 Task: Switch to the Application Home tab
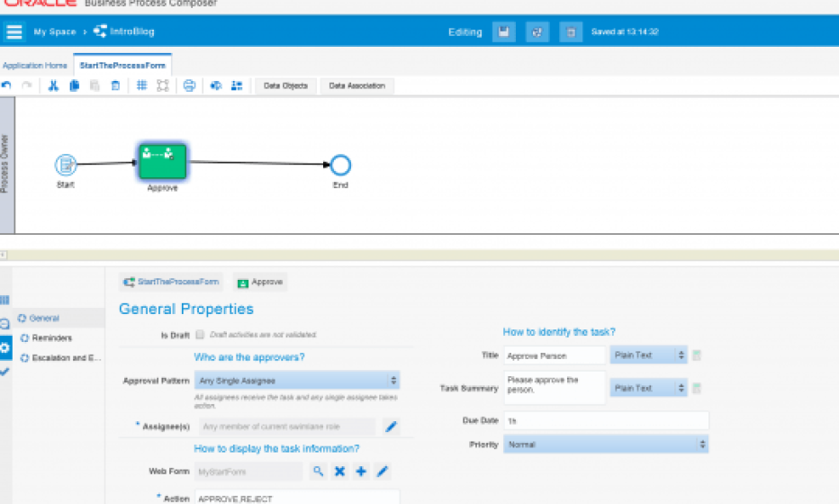35,66
